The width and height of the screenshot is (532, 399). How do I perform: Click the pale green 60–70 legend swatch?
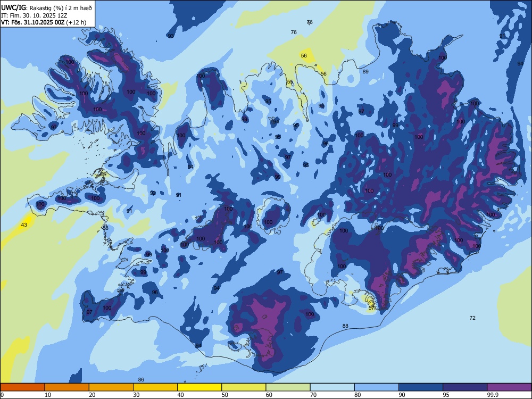[x=288, y=387]
